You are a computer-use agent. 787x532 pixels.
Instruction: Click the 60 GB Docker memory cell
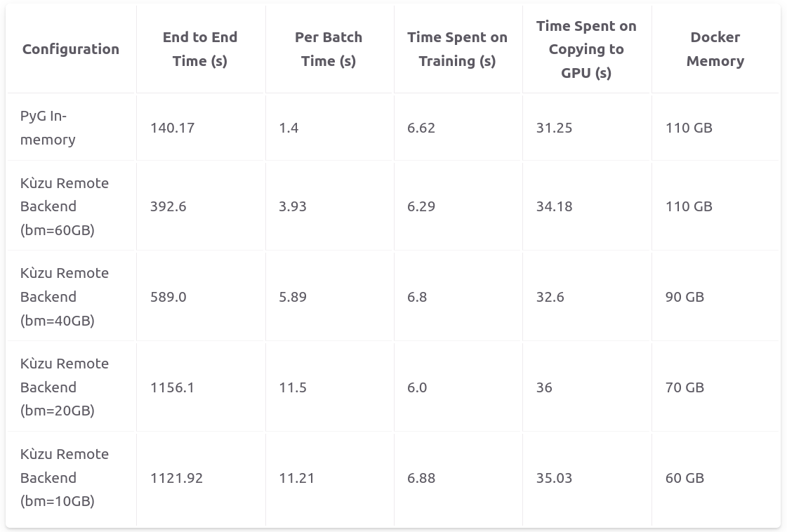[685, 477]
